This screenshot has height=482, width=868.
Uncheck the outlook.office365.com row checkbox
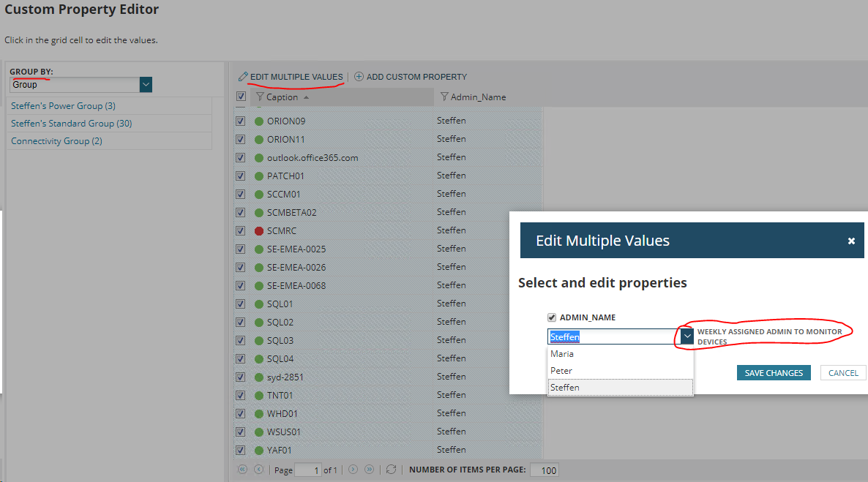click(240, 158)
